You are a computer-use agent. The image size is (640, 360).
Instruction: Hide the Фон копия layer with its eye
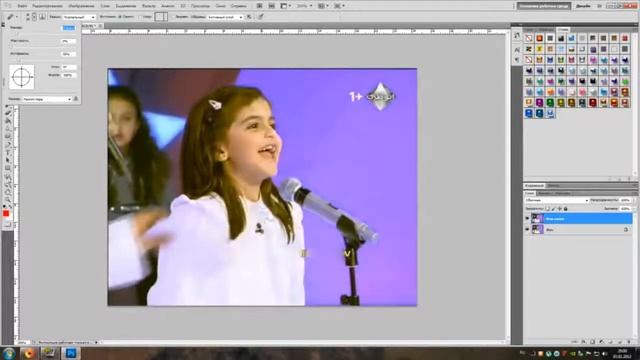click(527, 218)
